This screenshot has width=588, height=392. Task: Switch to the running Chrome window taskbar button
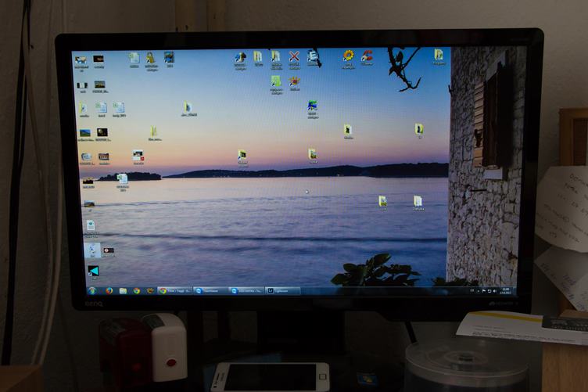tap(175, 291)
